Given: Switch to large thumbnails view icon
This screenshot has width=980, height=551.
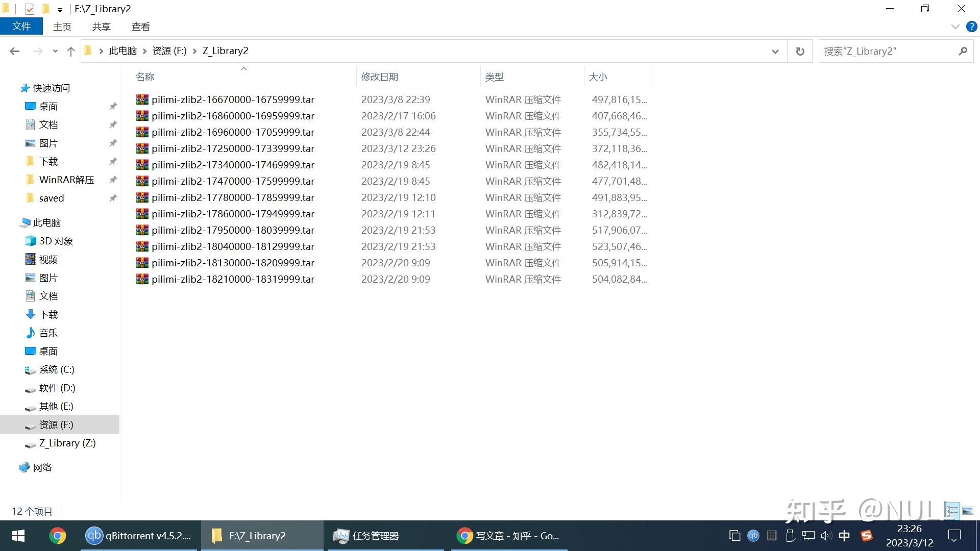Looking at the screenshot, I should [968, 510].
